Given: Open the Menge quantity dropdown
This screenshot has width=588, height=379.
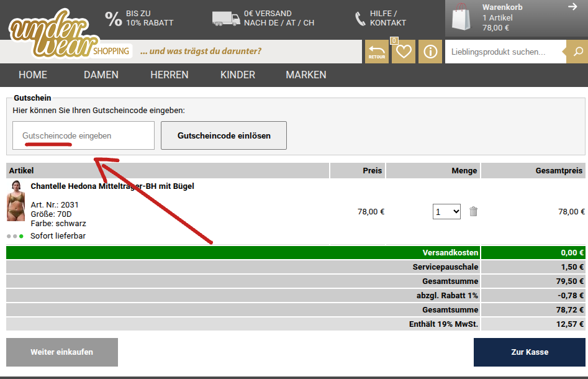Looking at the screenshot, I should [x=446, y=212].
